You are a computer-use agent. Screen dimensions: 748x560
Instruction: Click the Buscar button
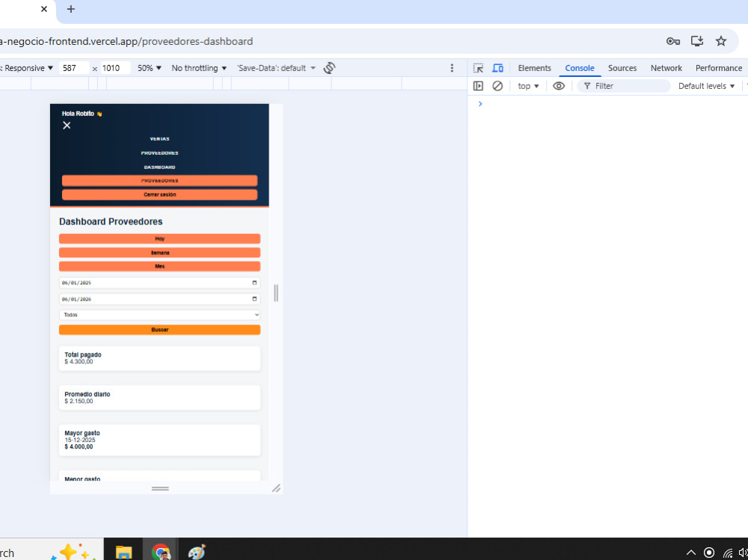pyautogui.click(x=159, y=330)
